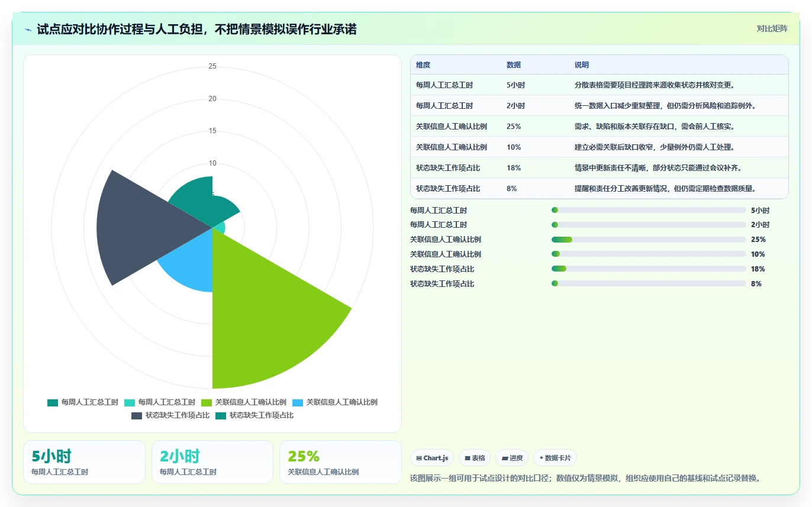
Task: Click the 10% progress bar
Action: [649, 254]
